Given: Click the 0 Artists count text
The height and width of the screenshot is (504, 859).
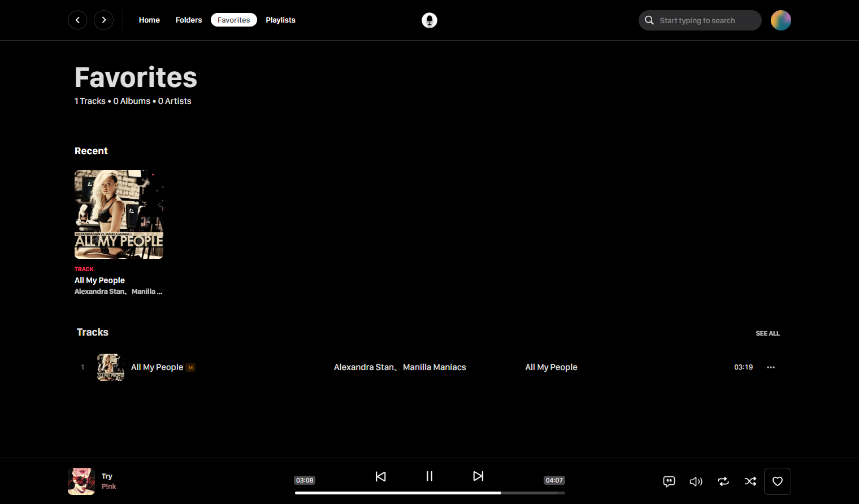Looking at the screenshot, I should pos(175,101).
